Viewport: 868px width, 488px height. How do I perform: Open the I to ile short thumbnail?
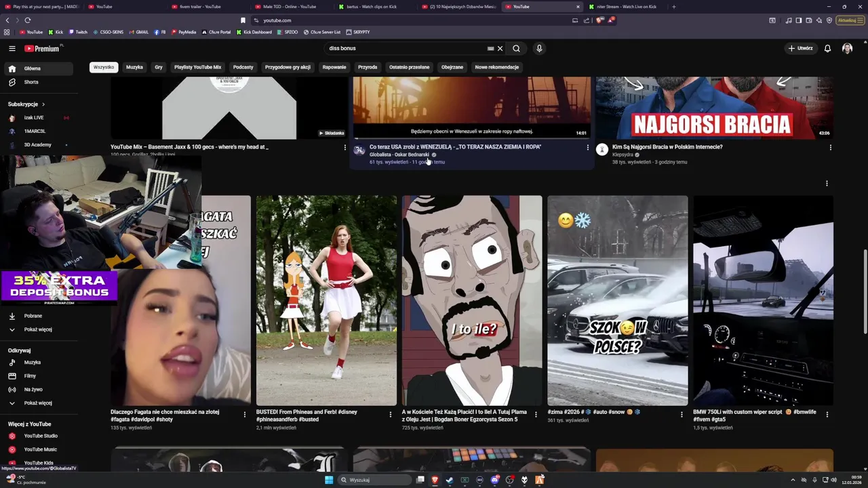click(x=472, y=300)
